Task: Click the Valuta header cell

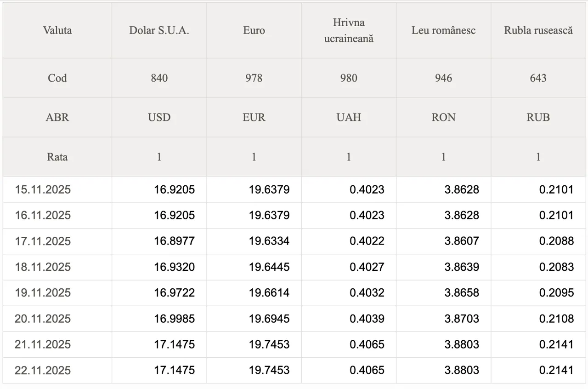Action: coord(57,30)
